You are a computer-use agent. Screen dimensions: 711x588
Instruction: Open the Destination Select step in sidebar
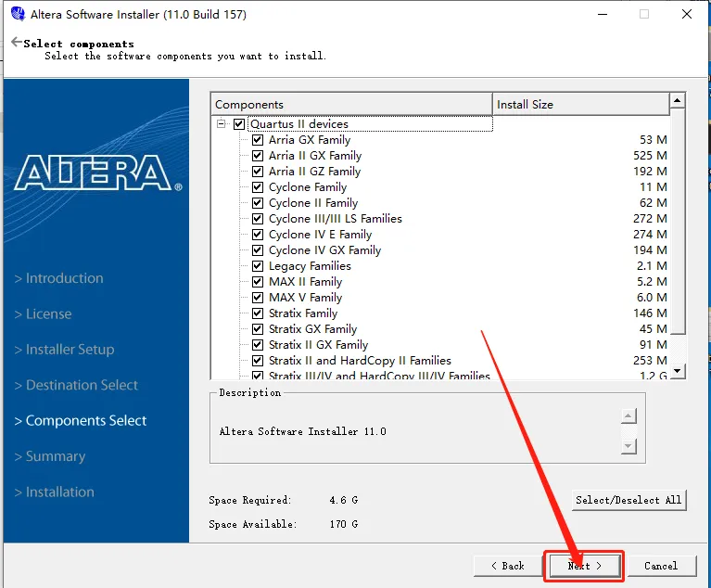[76, 385]
